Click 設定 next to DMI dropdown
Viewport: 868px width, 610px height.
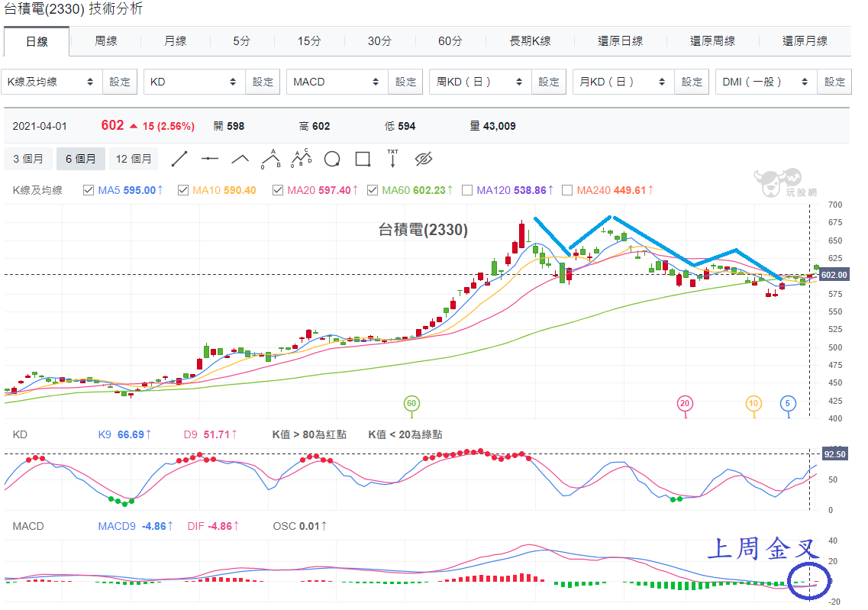coord(834,82)
